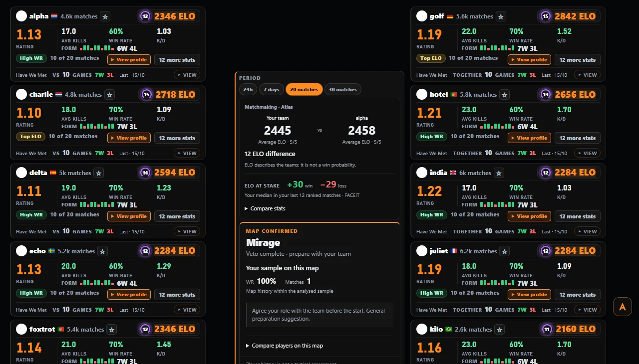Favorite kilo with the star icon
639x364 pixels.
[500, 330]
